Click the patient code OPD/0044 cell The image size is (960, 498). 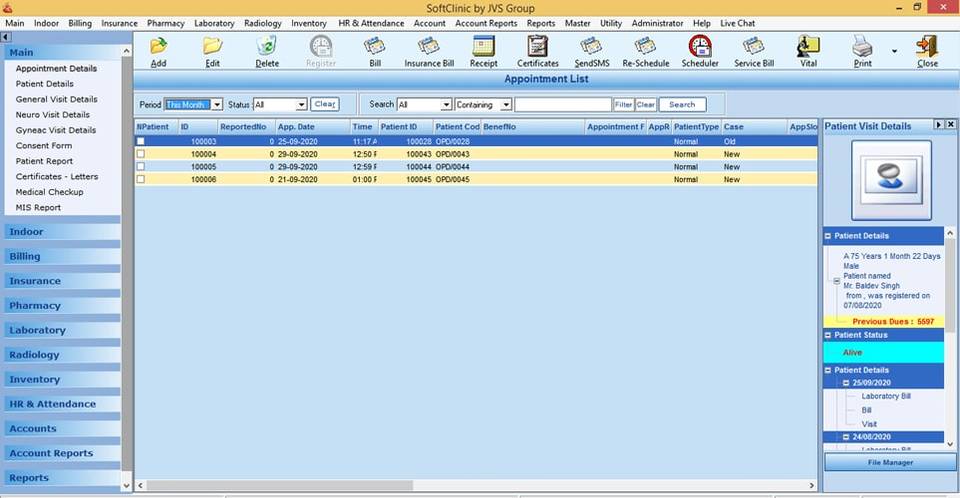click(452, 167)
